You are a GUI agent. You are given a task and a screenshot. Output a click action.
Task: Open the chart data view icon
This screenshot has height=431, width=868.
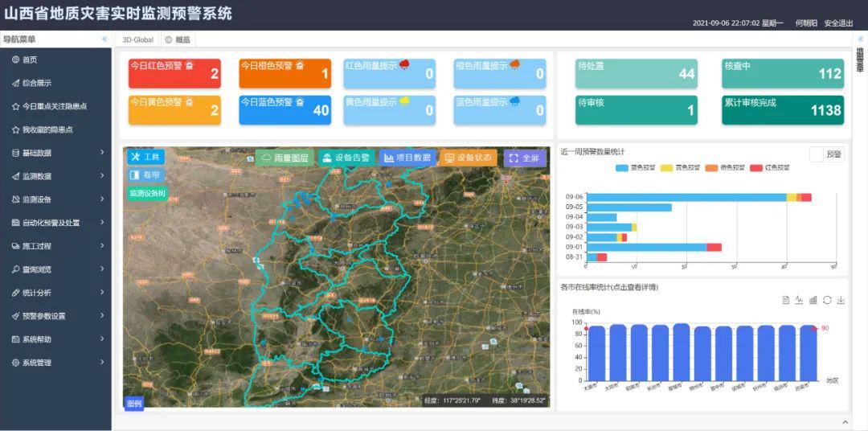click(785, 300)
